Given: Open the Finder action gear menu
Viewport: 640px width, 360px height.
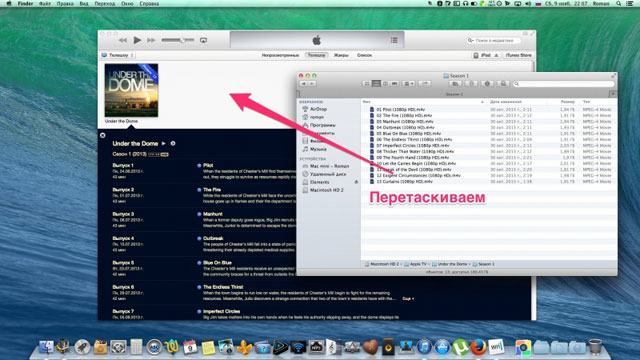Looking at the screenshot, I should (x=487, y=84).
